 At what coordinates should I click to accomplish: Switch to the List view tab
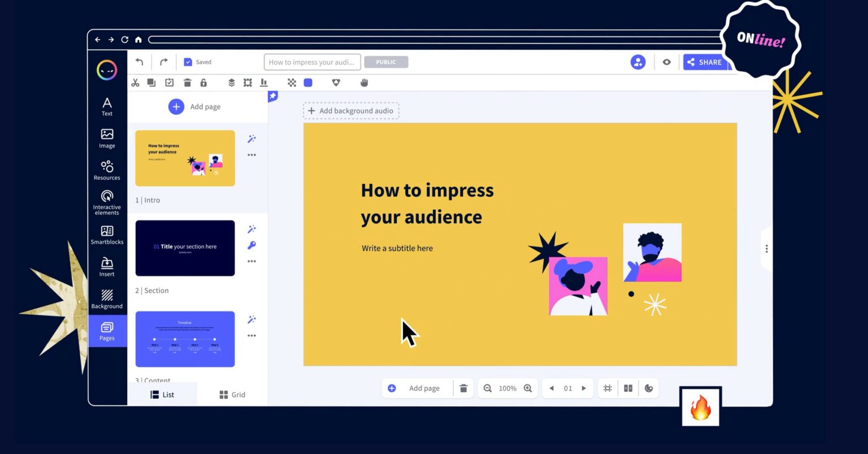click(x=164, y=394)
